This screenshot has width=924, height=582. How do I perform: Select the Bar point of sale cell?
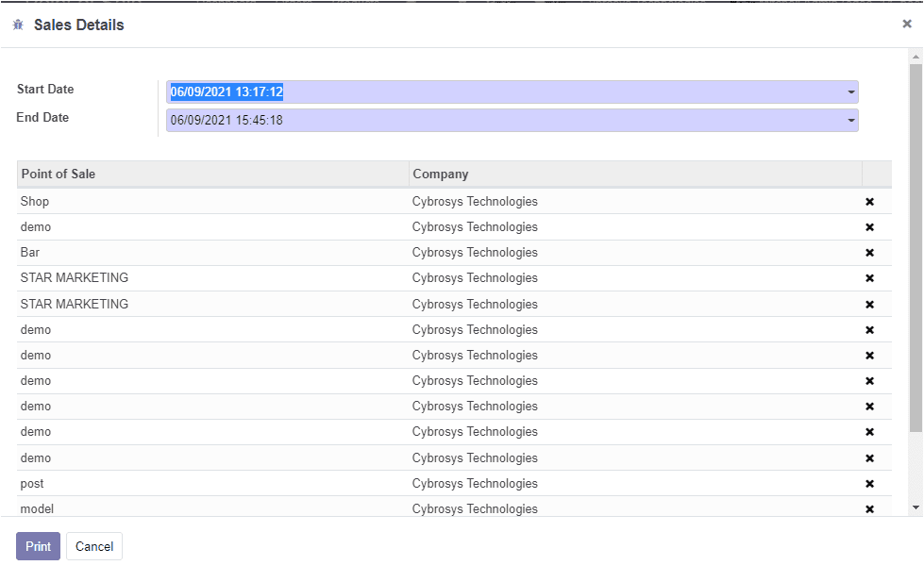tap(212, 253)
